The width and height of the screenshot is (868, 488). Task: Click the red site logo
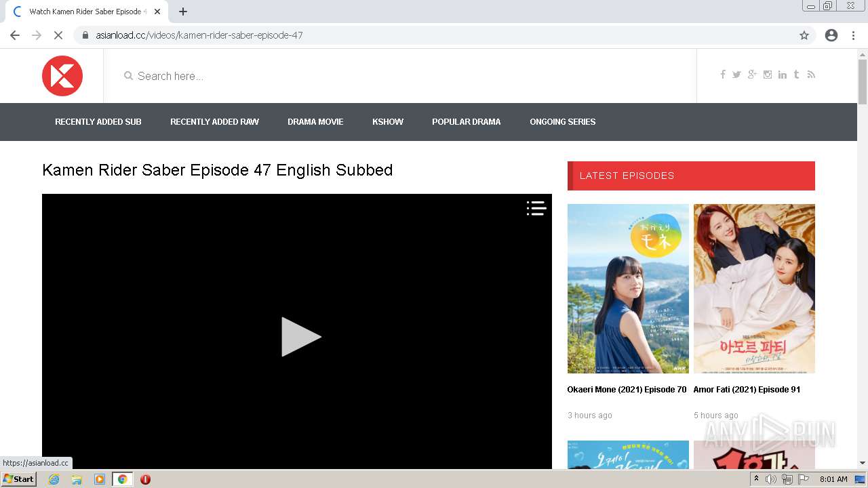tap(62, 76)
